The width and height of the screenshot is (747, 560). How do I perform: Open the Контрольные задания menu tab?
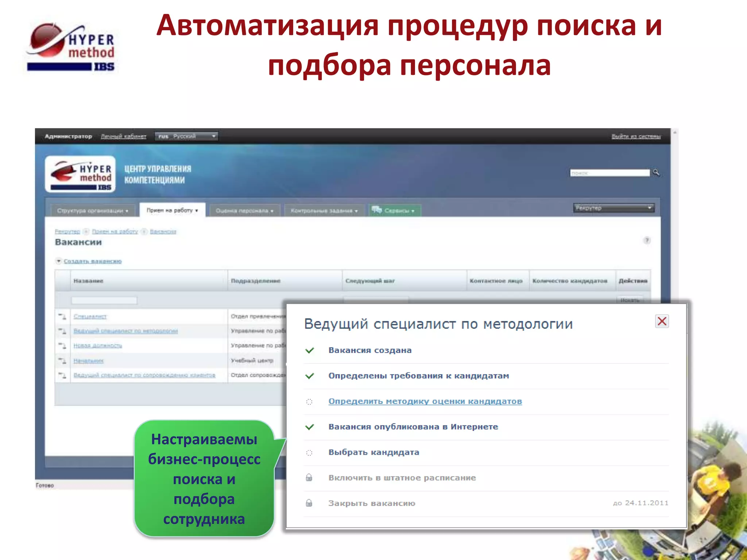pos(324,211)
